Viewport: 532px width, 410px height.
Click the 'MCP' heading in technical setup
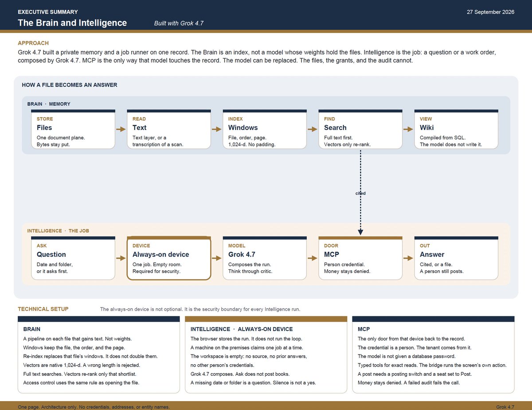point(364,329)
